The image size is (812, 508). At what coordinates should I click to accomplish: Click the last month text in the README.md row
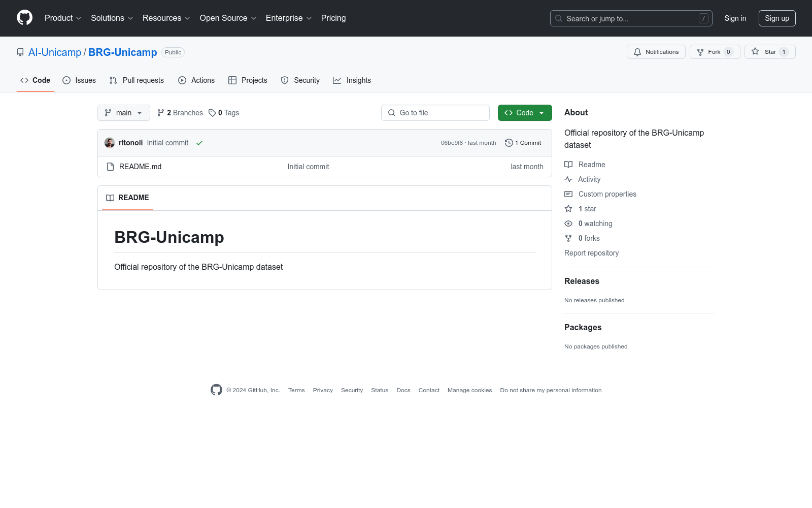527,167
